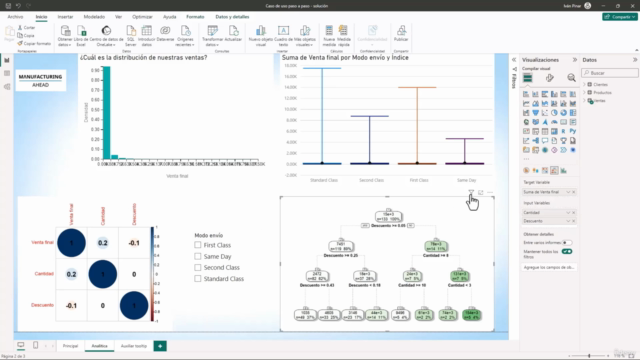Open the Archivo menu

[16, 17]
